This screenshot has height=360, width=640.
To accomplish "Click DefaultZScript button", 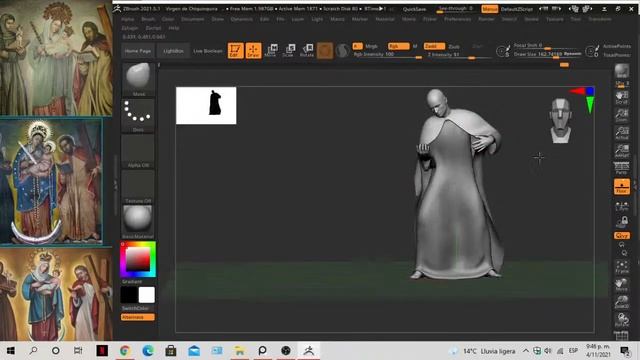I will 517,9.
